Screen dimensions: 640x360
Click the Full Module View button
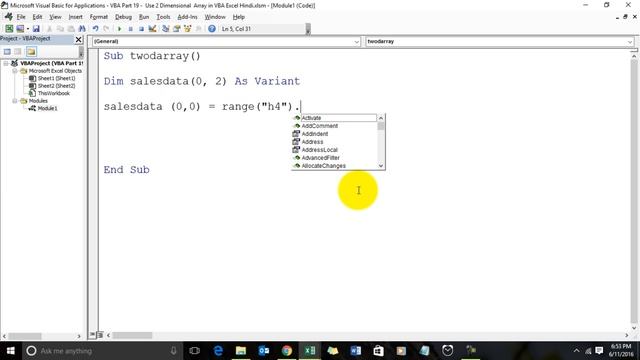click(100, 335)
